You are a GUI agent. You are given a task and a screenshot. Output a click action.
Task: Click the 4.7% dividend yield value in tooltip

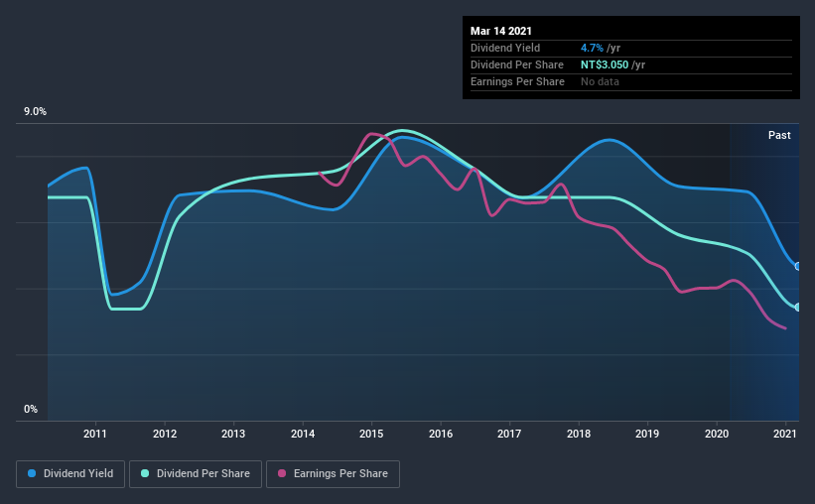click(x=592, y=48)
